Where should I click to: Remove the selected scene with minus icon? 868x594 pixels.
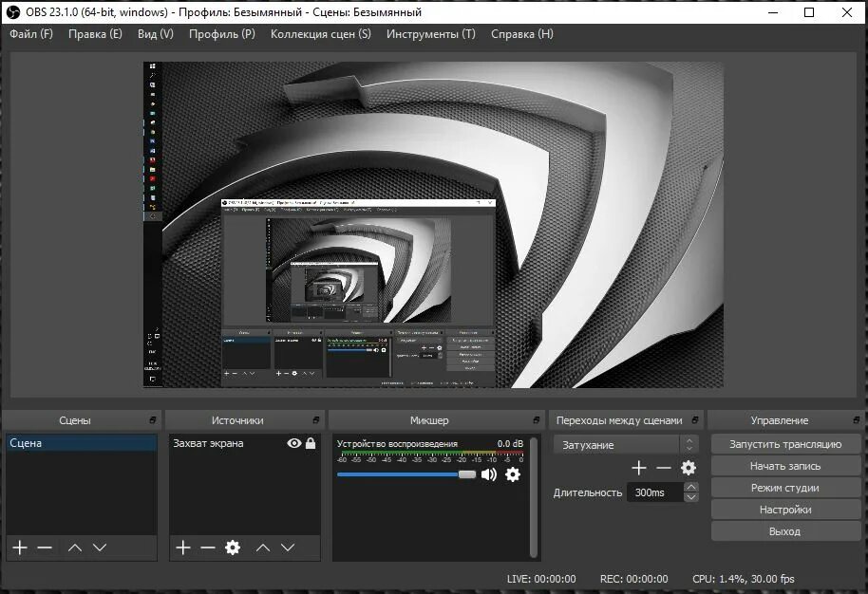tap(45, 548)
